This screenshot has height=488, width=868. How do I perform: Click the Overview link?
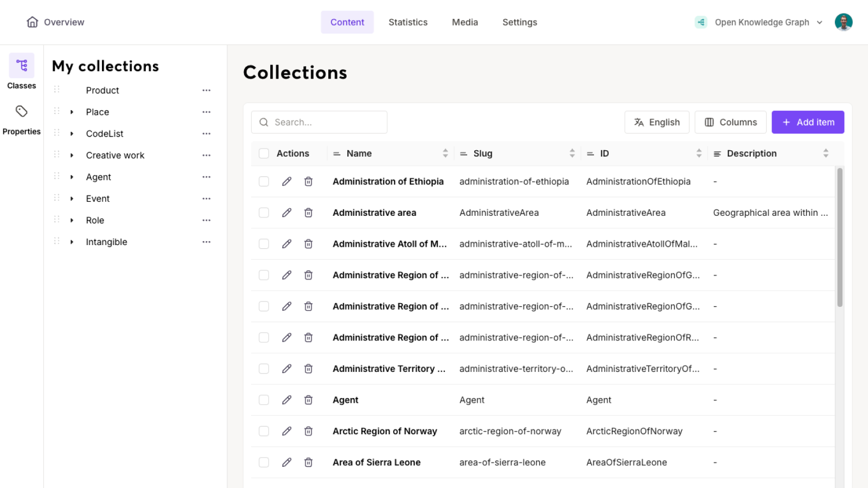point(64,22)
